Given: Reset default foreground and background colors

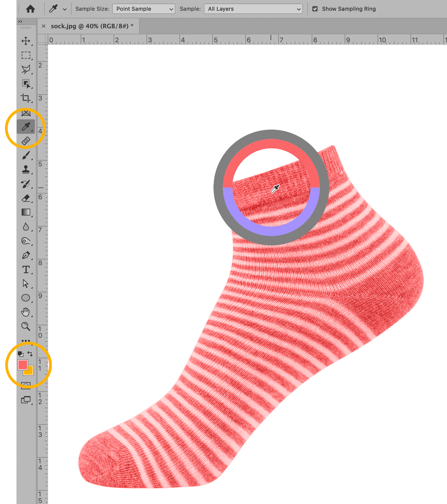Looking at the screenshot, I should [x=20, y=354].
